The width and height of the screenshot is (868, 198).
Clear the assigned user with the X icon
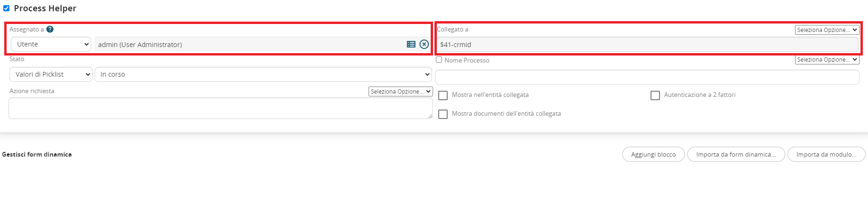(x=424, y=44)
